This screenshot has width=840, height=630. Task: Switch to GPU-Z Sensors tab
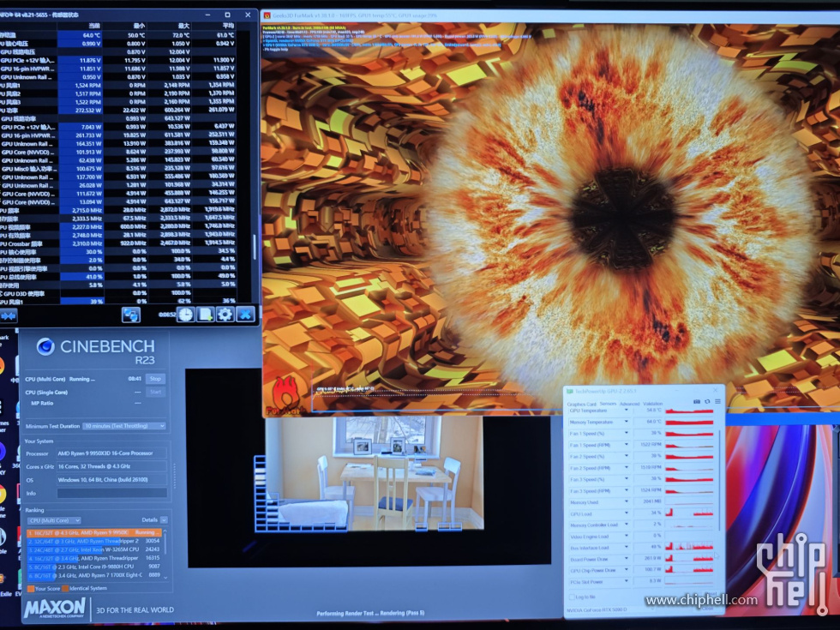[608, 404]
